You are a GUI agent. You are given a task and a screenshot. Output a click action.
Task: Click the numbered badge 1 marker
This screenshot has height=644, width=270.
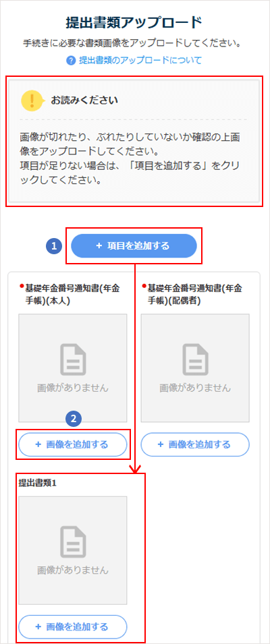(54, 246)
